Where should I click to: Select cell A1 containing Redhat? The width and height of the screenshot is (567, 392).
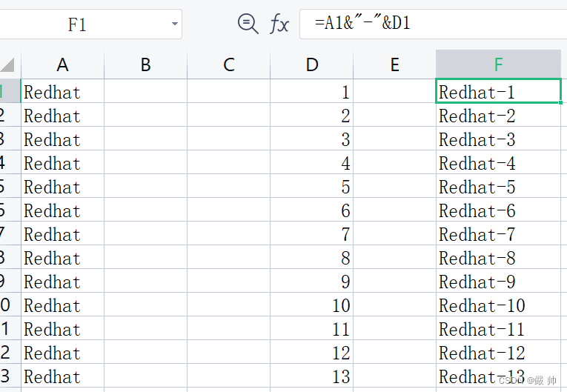62,91
